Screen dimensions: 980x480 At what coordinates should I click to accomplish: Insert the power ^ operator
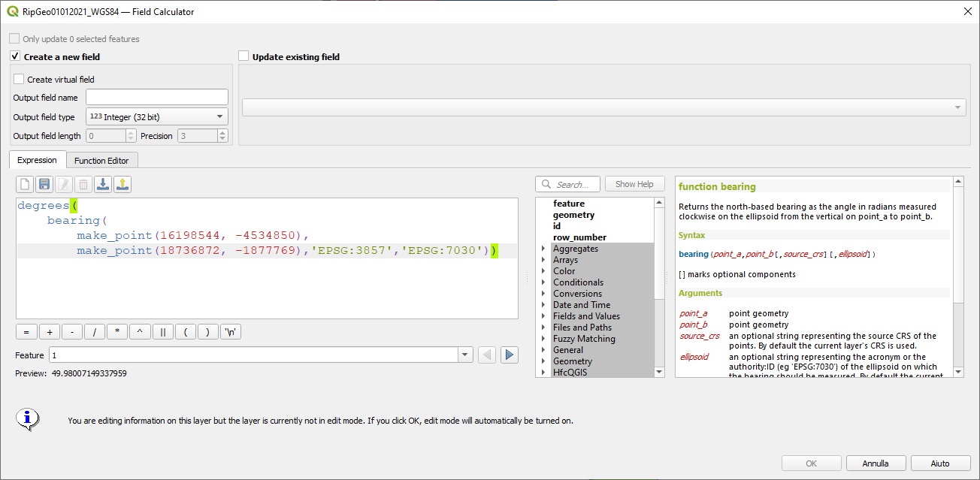click(x=140, y=332)
